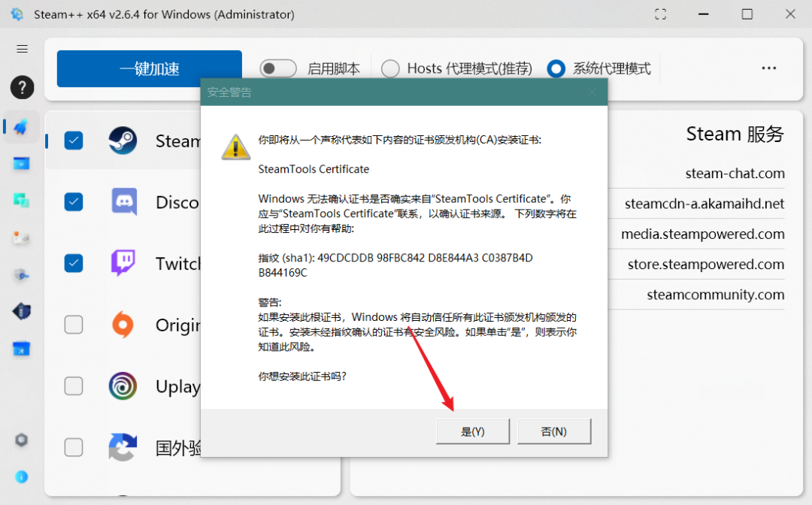This screenshot has height=505, width=812.
Task: Check the Uplay service checkbox
Action: [74, 386]
